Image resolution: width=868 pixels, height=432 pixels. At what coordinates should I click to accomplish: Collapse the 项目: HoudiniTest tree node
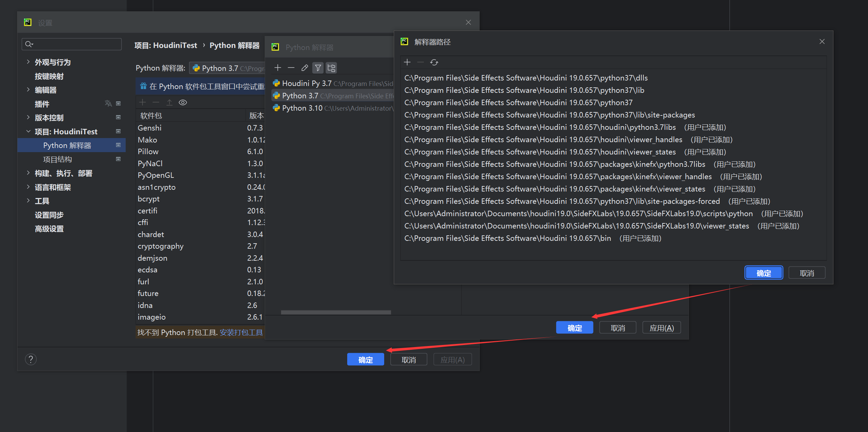[x=28, y=132]
